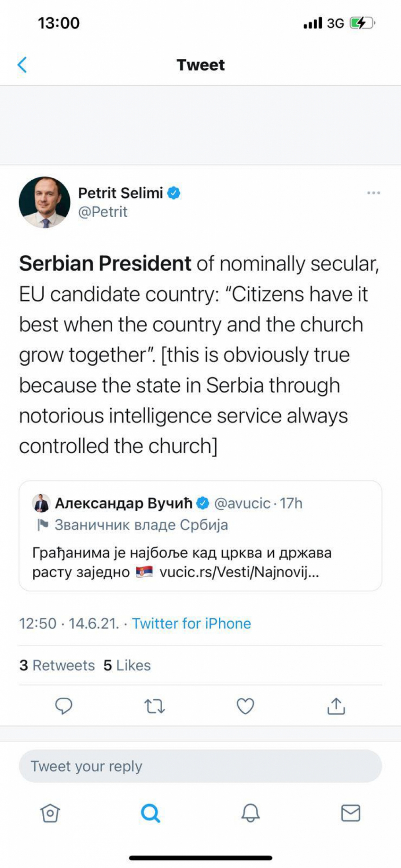Open the vucic.rs link in the quoted tweet
This screenshot has width=401, height=868.
(239, 572)
